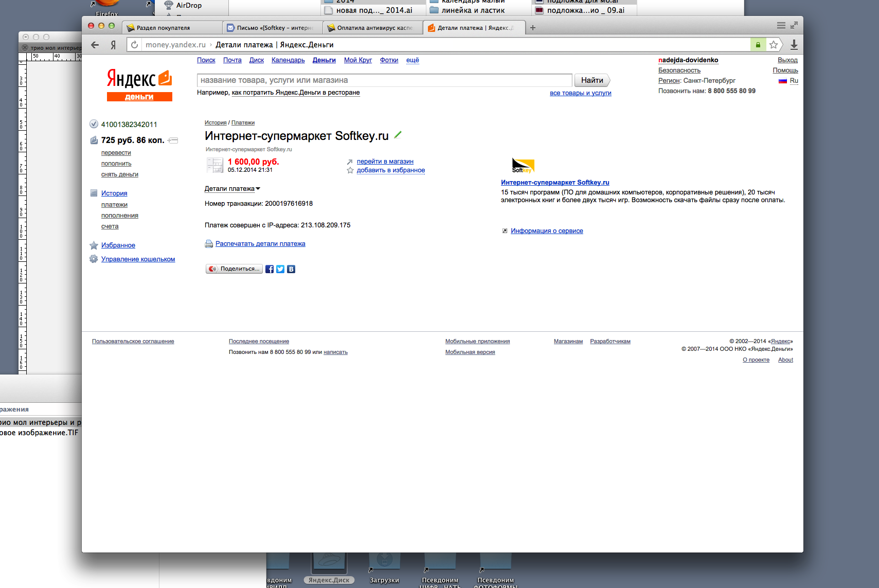Share the payment on Twitter
This screenshot has height=588, width=879.
280,269
